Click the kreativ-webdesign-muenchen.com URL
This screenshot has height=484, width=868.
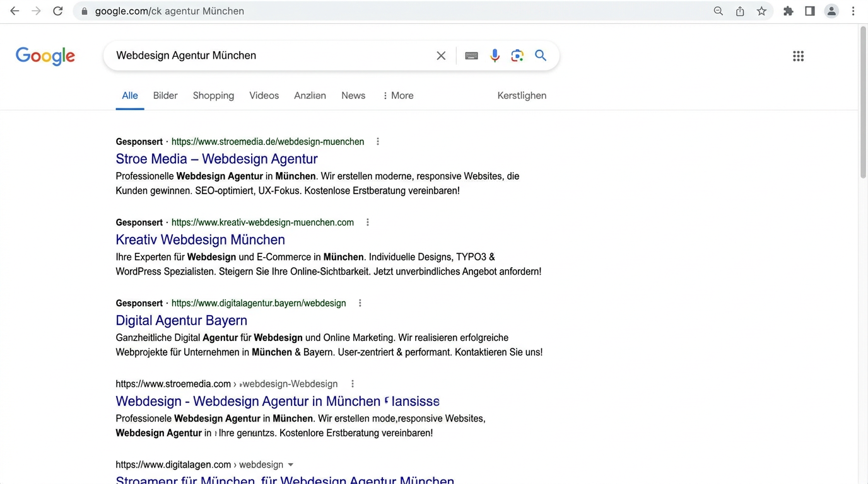coord(262,222)
